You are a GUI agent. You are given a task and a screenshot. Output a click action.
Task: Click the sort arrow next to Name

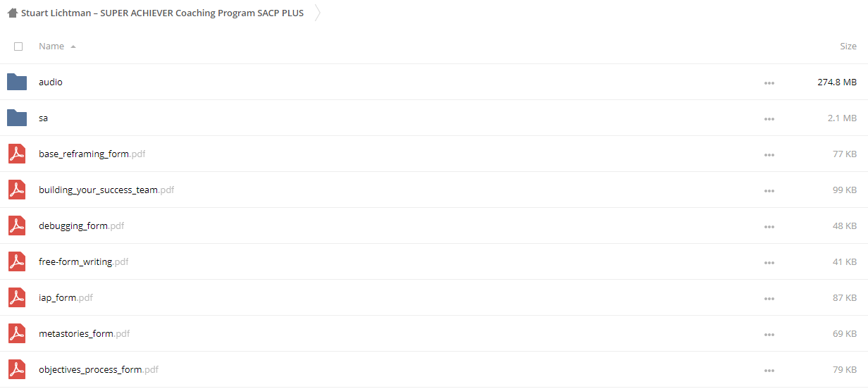point(73,47)
